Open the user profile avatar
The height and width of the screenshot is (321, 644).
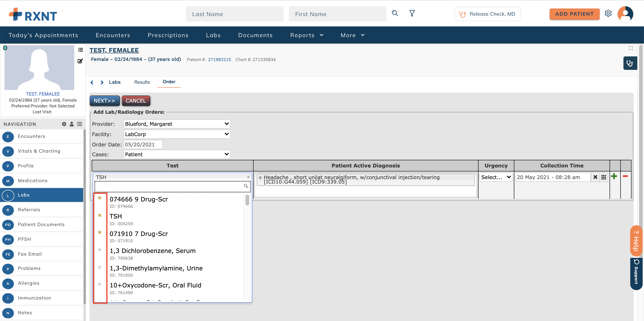tap(625, 14)
